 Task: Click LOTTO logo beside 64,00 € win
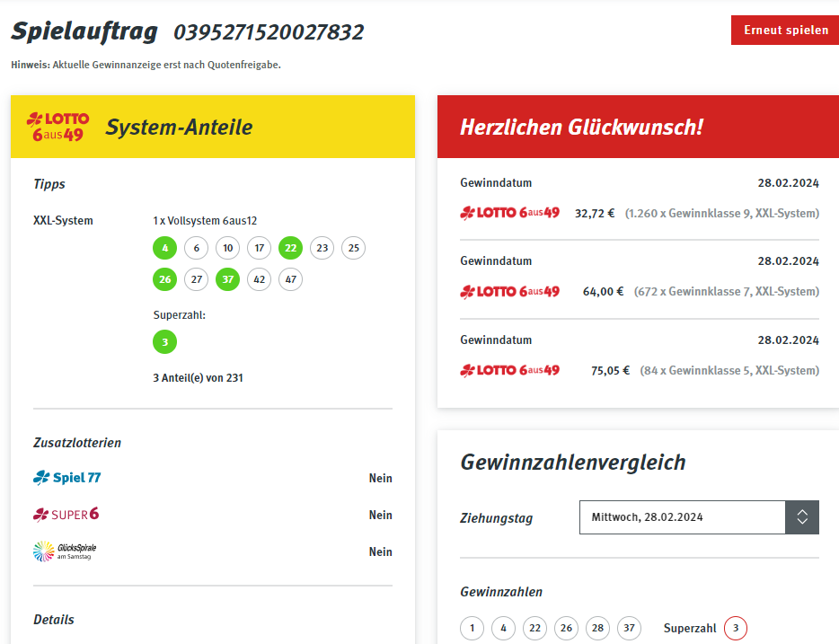coord(509,292)
